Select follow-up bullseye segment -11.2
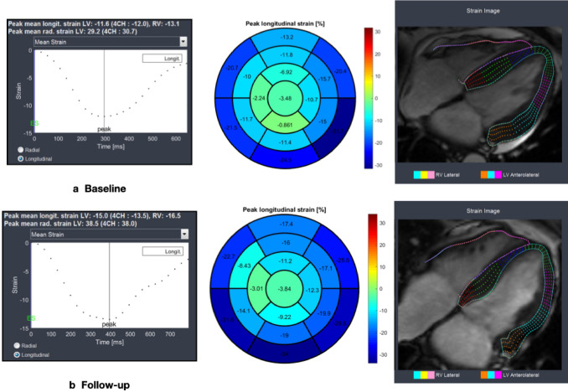 286,260
